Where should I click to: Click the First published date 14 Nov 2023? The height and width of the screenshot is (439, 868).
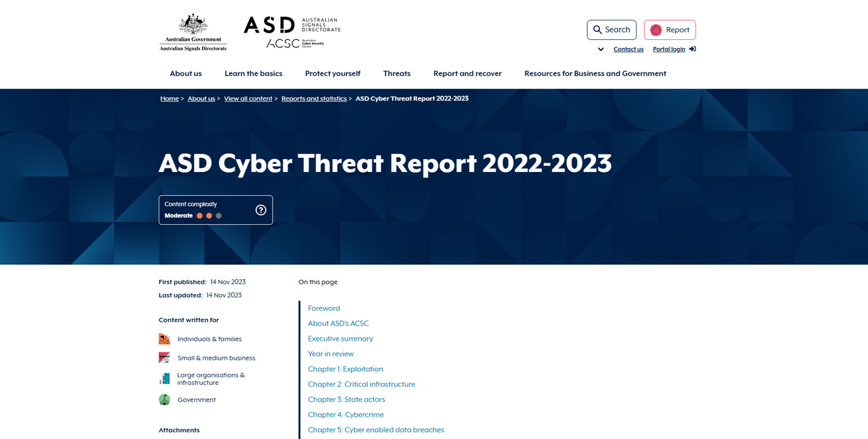pos(228,282)
